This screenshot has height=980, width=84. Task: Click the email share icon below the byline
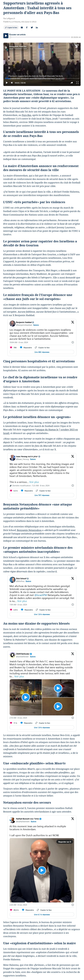(x=22, y=27)
